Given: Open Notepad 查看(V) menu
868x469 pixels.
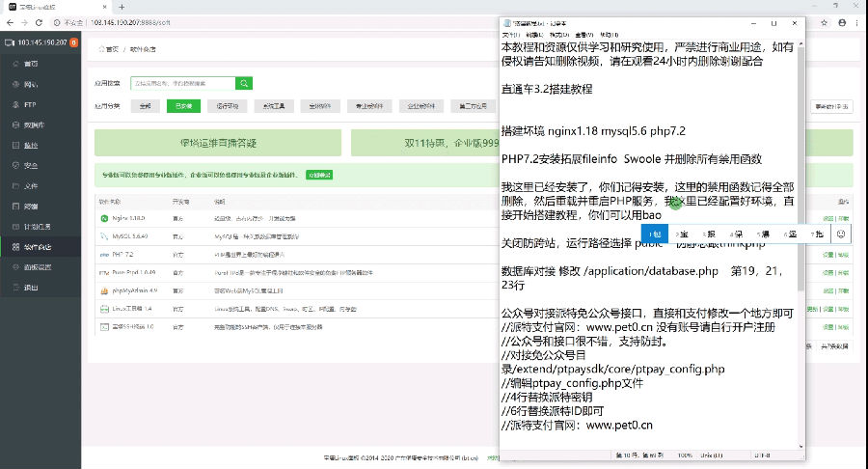Looking at the screenshot, I should pos(584,35).
